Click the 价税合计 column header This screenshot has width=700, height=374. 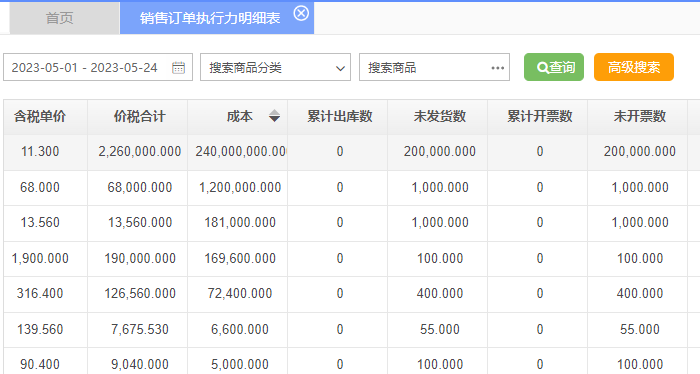click(x=138, y=116)
